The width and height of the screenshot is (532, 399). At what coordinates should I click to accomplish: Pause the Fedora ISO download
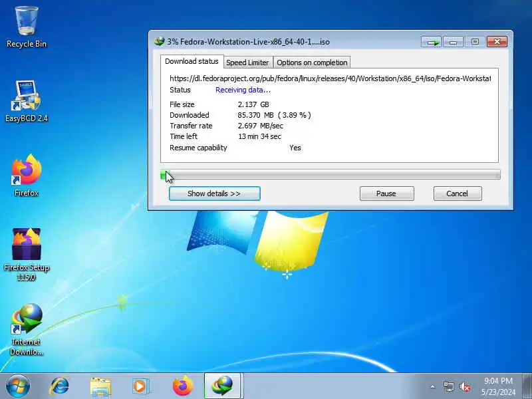[387, 194]
